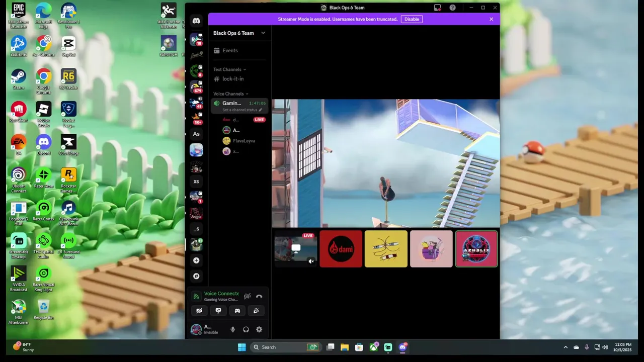The width and height of the screenshot is (644, 362).
Task: Show hidden system tray icons chevron
Action: pos(566,347)
